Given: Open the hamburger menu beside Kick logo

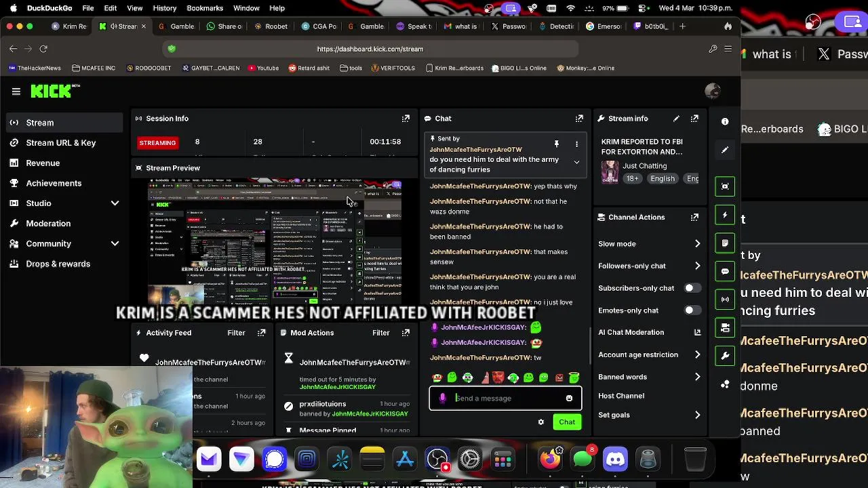Looking at the screenshot, I should [16, 91].
